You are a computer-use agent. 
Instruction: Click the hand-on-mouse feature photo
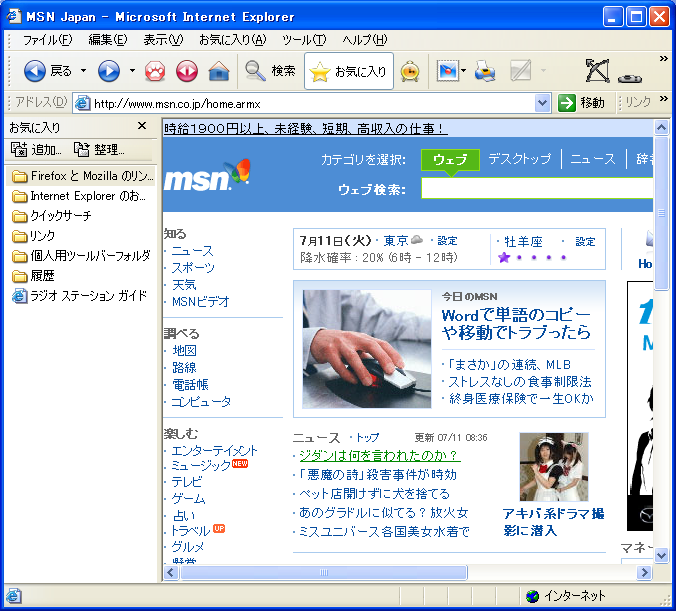(366, 349)
